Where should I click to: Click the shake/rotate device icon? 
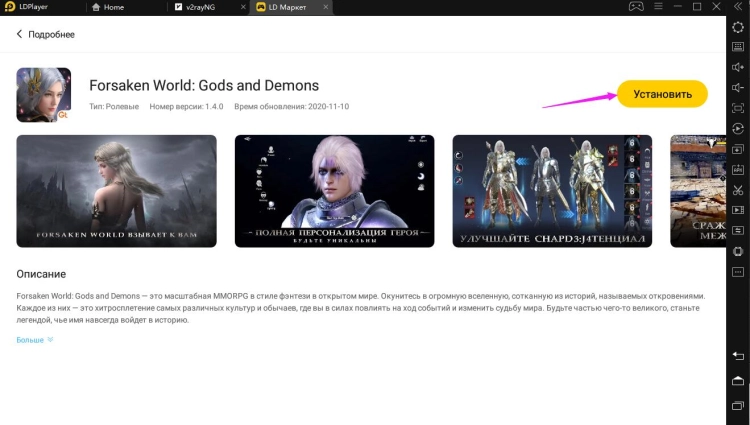click(738, 251)
